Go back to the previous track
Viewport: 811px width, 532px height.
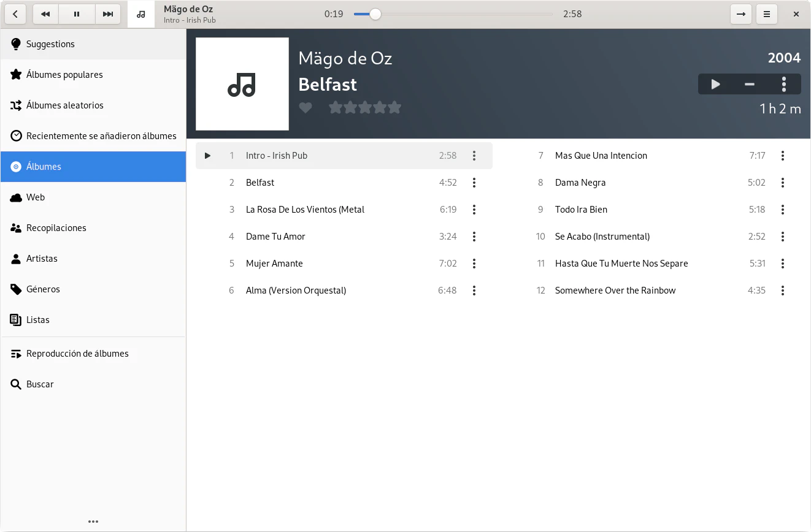(x=45, y=14)
